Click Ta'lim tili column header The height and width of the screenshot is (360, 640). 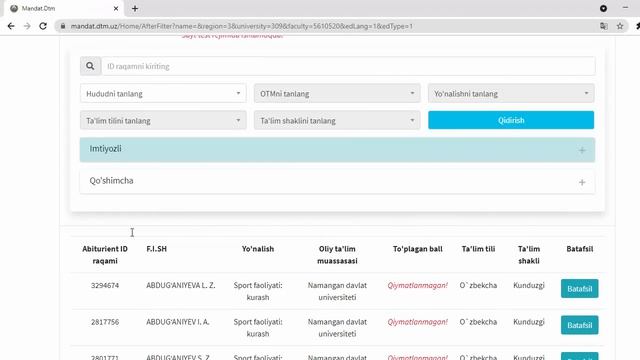pos(478,249)
